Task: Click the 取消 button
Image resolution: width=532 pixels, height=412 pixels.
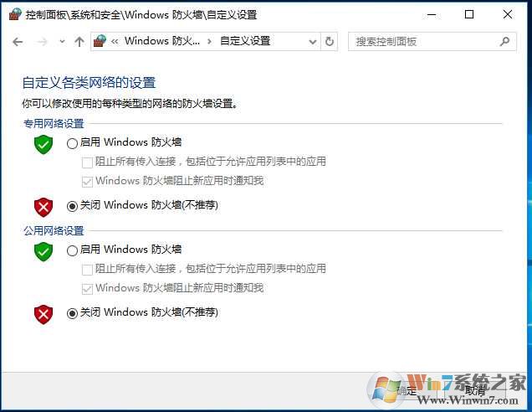Action: [475, 390]
